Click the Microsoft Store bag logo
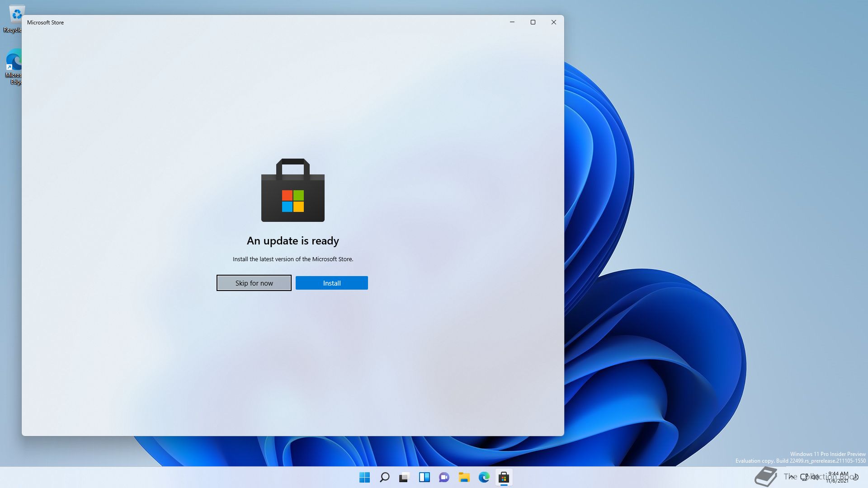The height and width of the screenshot is (488, 868). (x=293, y=190)
